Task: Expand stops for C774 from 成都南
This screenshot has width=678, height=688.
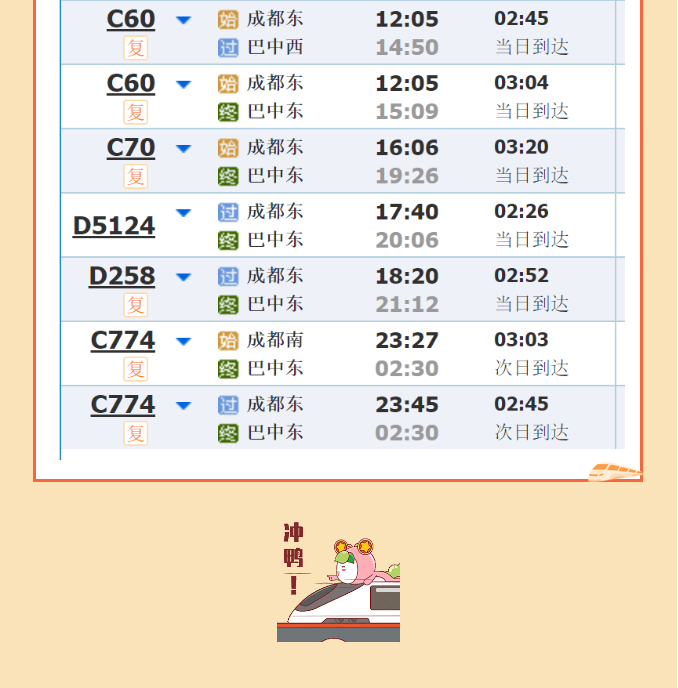Action: coord(183,341)
